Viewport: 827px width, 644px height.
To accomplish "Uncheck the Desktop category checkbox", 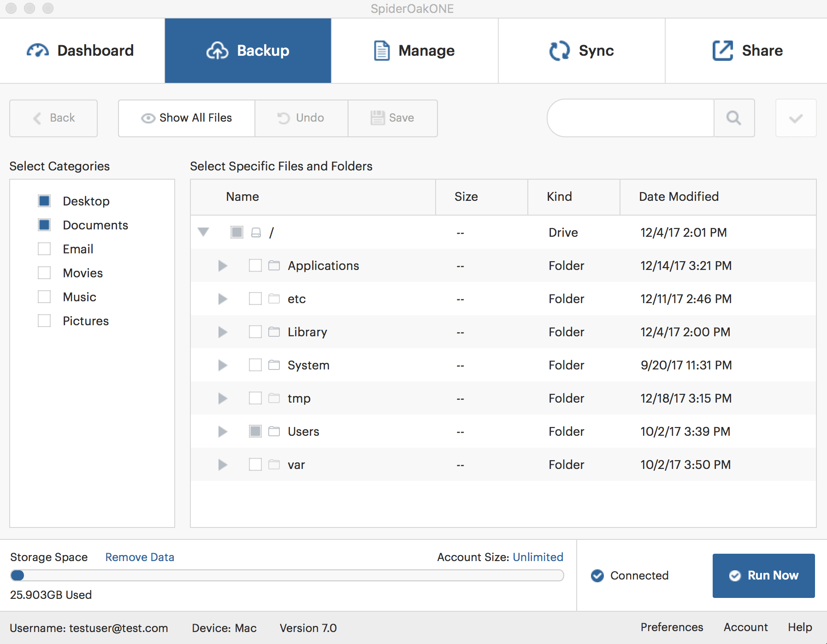I will 44,201.
